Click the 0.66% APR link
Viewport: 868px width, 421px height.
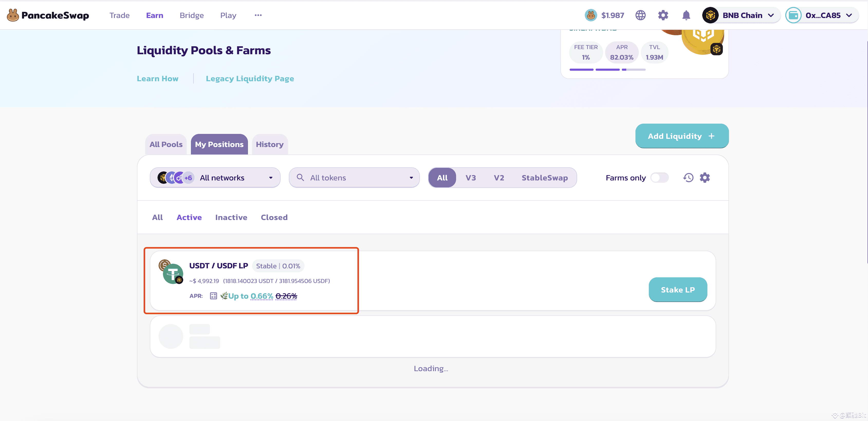pos(262,296)
